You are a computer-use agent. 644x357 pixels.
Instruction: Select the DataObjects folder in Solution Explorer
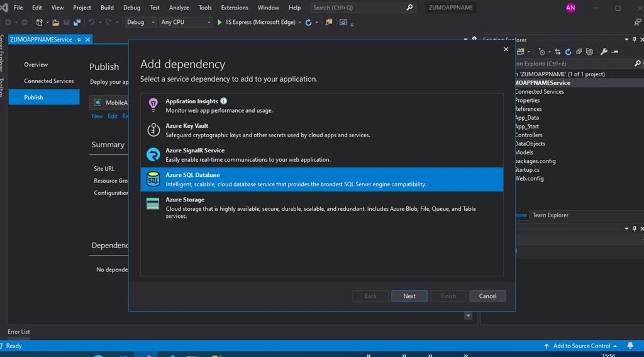[530, 144]
